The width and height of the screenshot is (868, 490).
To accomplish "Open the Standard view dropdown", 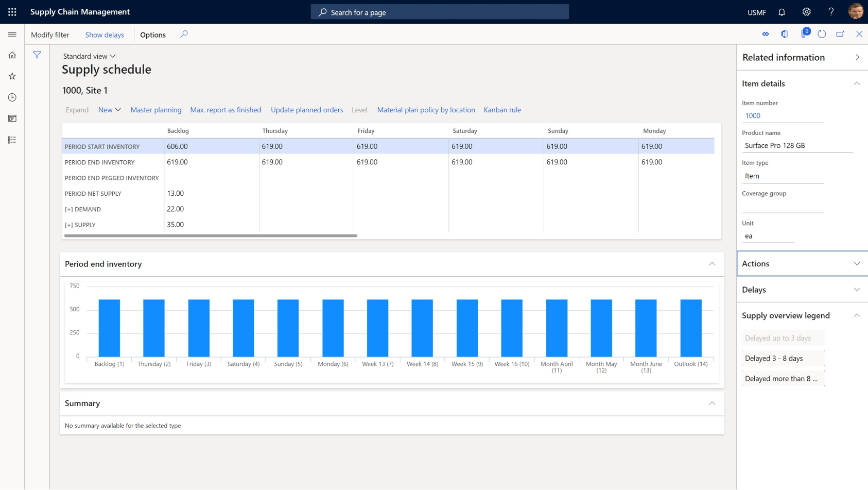I will pyautogui.click(x=89, y=56).
